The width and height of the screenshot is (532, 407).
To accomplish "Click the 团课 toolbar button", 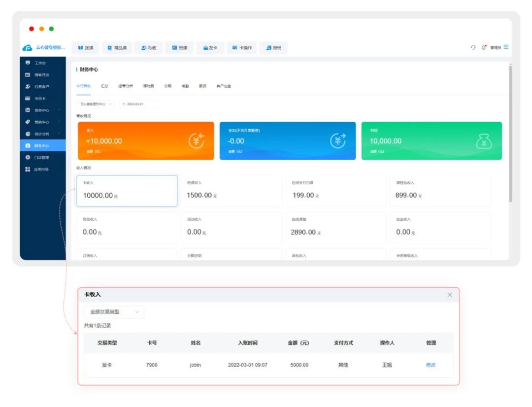I will tap(86, 48).
